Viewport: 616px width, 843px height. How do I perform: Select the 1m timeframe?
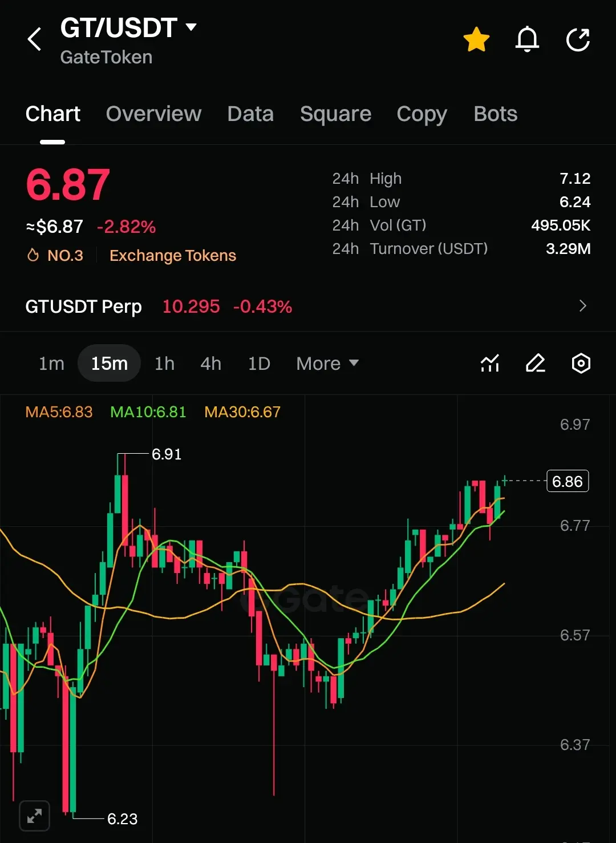point(51,364)
